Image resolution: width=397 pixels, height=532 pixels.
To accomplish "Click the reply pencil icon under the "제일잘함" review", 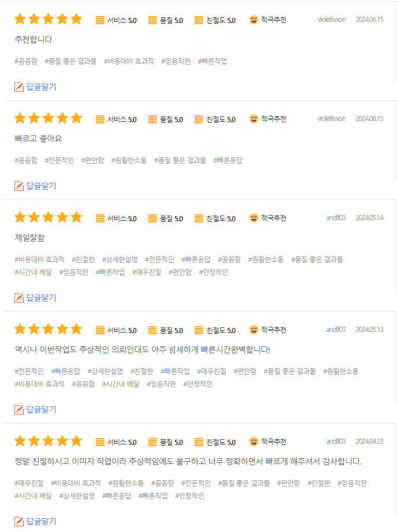I will 19,298.
